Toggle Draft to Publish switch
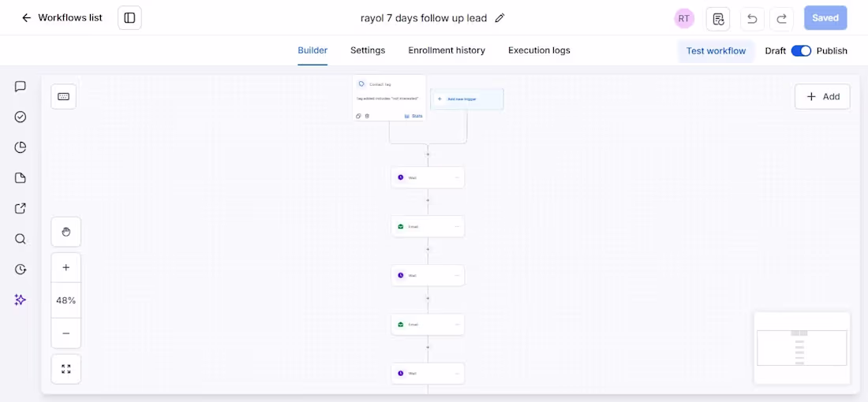 coord(801,51)
